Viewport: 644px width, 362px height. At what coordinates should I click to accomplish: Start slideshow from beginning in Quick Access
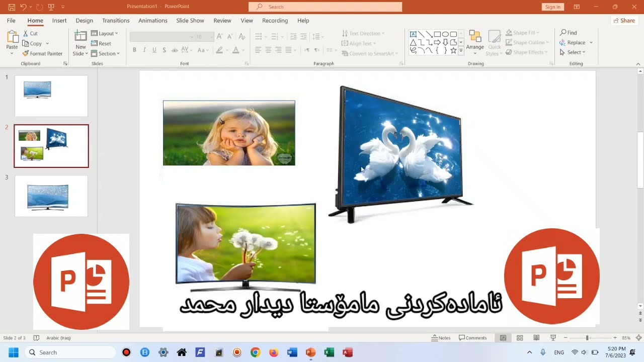[x=51, y=7]
